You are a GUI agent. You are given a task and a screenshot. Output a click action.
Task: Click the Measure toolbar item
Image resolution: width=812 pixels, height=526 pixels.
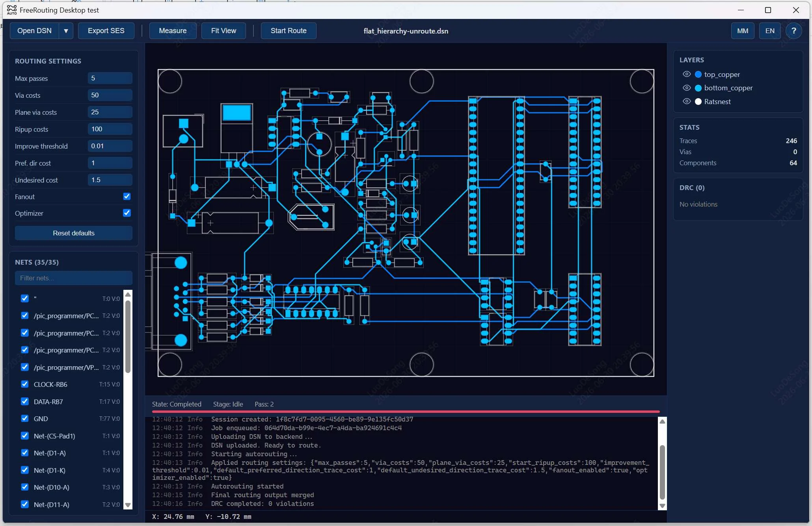[x=173, y=31]
